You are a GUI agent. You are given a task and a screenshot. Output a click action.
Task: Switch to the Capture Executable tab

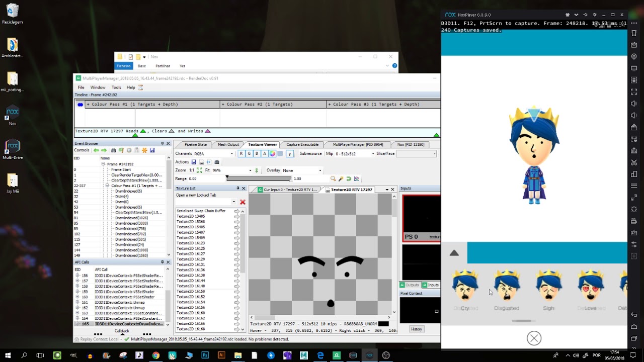pos(302,144)
